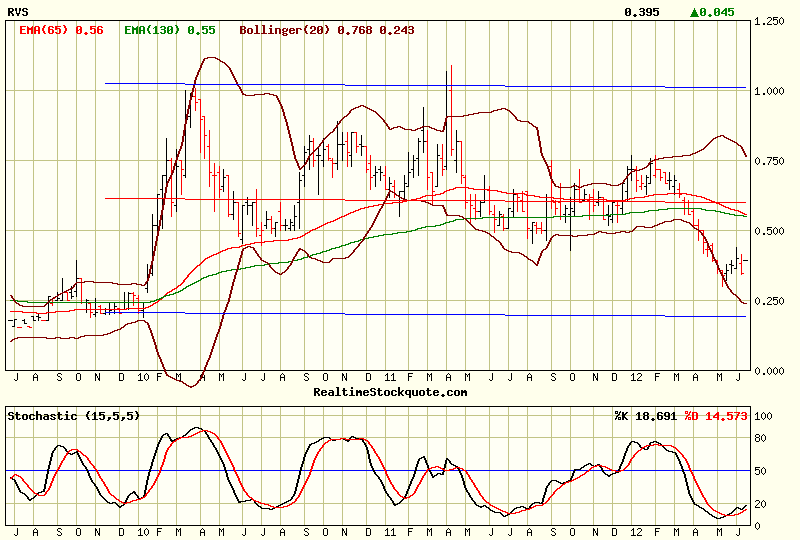Screen dimensions: 800x540
Task: Click the 0.000 price axis label
Action: [x=770, y=371]
